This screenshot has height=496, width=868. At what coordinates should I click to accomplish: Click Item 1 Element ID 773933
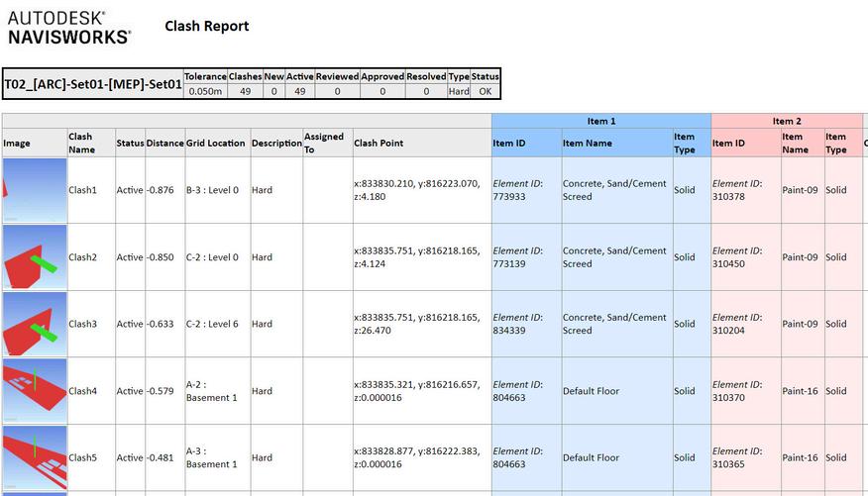pyautogui.click(x=518, y=190)
